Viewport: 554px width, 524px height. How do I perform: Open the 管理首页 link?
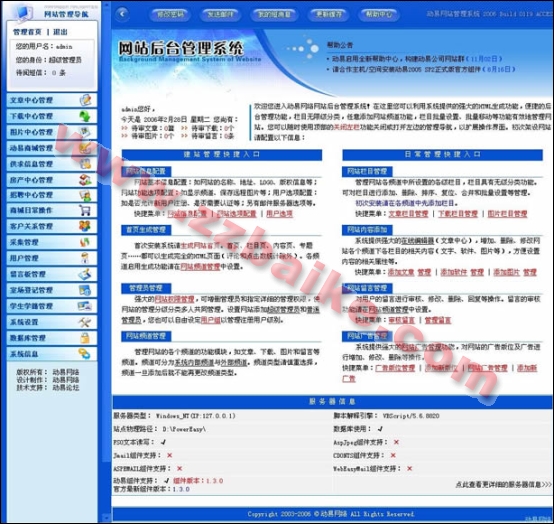coord(27,32)
